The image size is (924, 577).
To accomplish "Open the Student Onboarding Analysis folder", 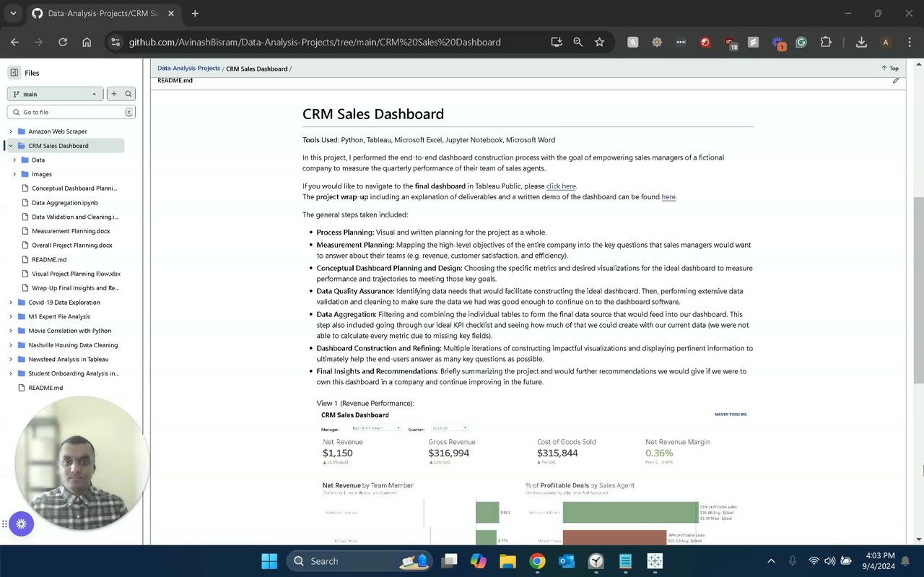I will (73, 373).
